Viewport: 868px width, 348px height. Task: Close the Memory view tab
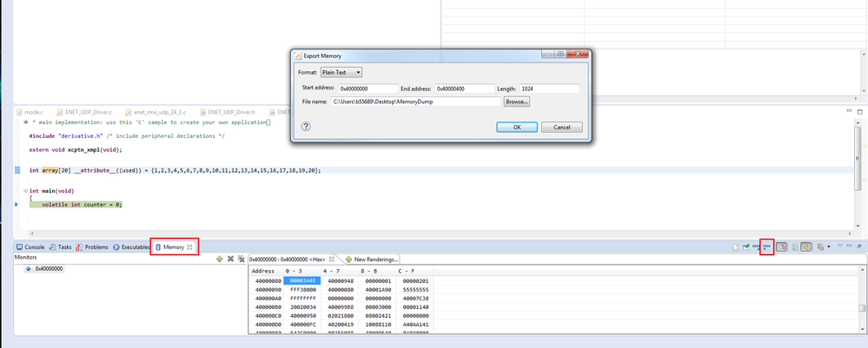(x=190, y=247)
